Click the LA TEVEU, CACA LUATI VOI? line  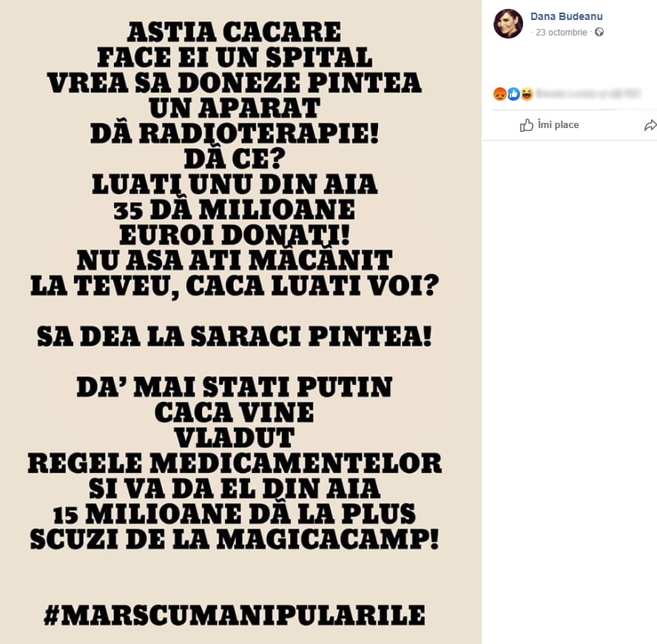tap(234, 286)
